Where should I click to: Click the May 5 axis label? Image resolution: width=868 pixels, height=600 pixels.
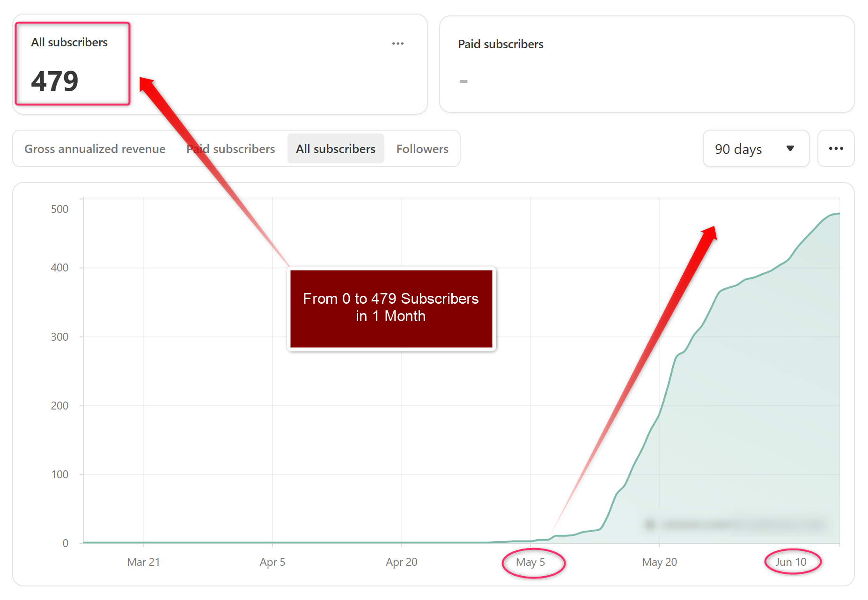coord(530,562)
